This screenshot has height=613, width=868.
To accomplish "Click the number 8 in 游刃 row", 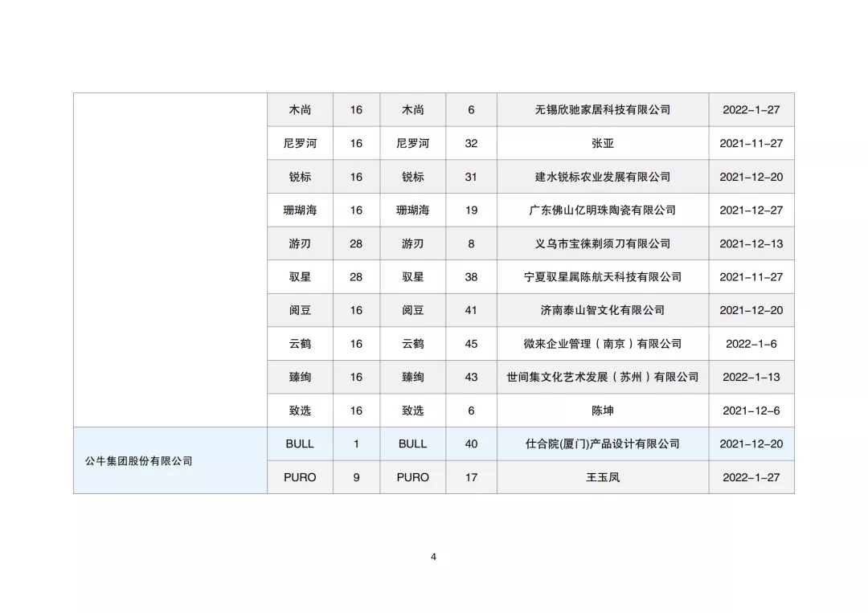I will (471, 243).
